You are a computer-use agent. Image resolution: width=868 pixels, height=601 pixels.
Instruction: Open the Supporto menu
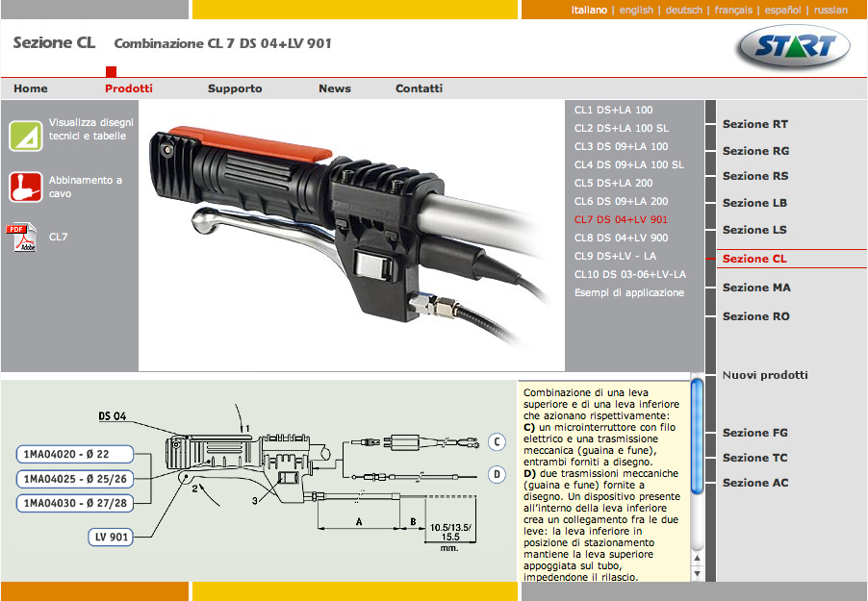(235, 88)
